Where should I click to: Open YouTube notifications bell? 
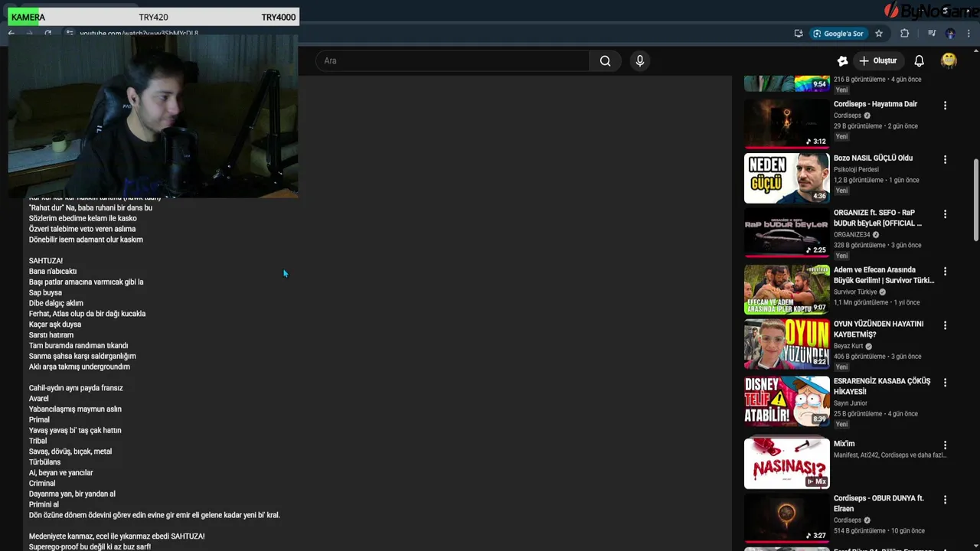pos(919,60)
